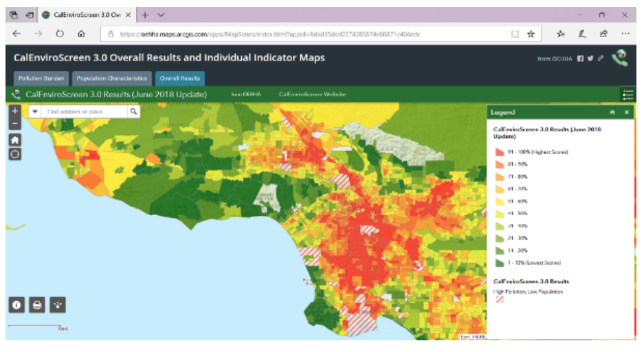Add this page to browser favorites
Screen dimensions: 644x352
[x=531, y=34]
